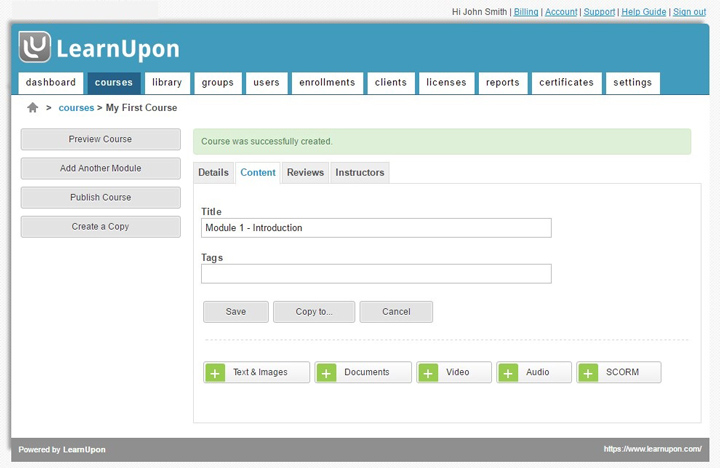This screenshot has height=468, width=720.
Task: Click Sign out
Action: [690, 12]
